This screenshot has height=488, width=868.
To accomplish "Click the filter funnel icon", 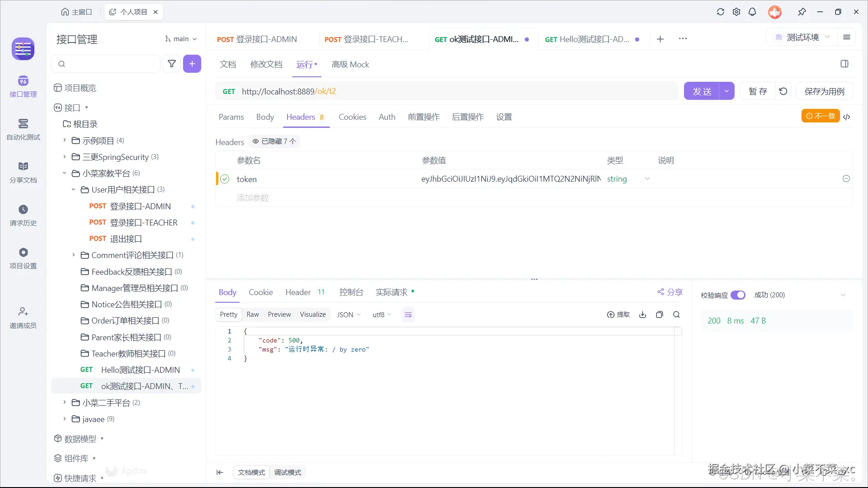I will pyautogui.click(x=172, y=64).
